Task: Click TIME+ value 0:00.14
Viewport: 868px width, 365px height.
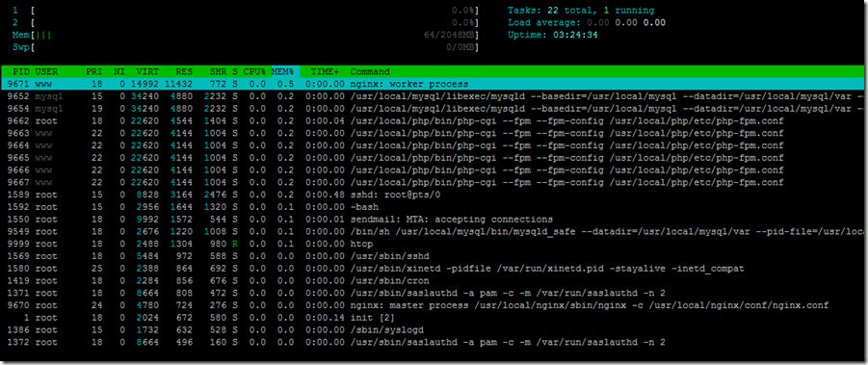Action: 325,318
